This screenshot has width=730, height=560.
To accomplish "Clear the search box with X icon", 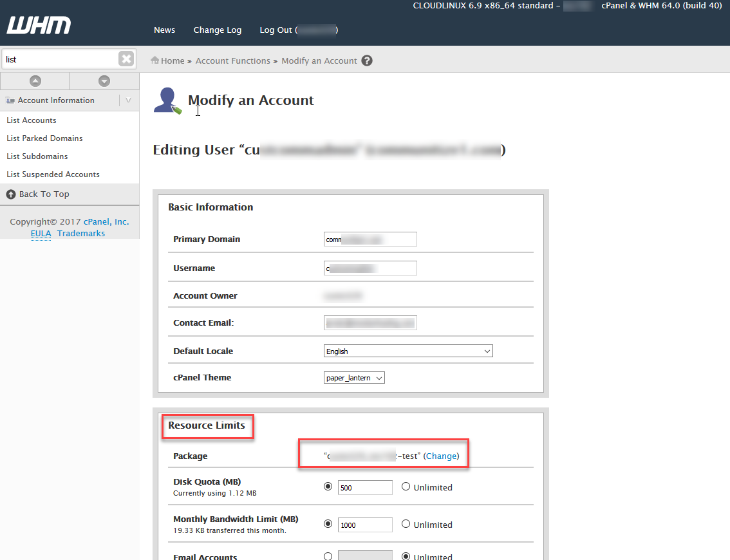I will pyautogui.click(x=126, y=59).
